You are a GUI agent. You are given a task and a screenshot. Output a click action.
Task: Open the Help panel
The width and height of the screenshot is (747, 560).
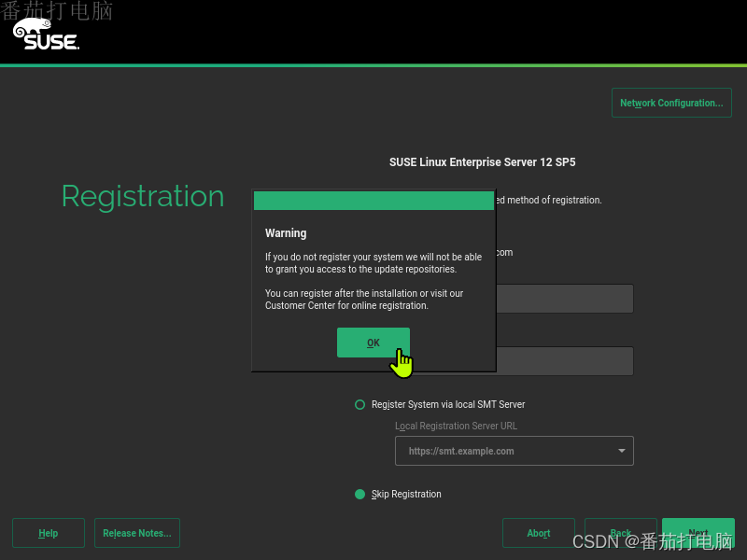[x=48, y=533]
